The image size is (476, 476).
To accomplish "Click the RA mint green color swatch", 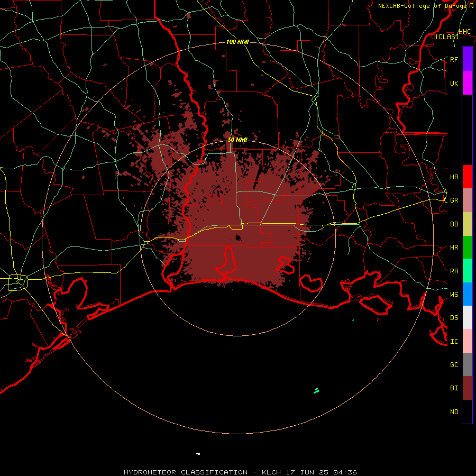I will pos(467,271).
